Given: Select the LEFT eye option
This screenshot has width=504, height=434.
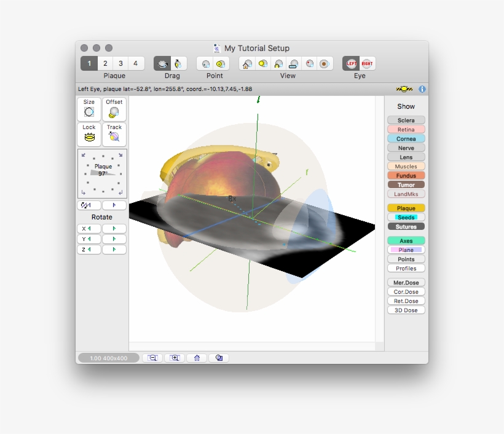Looking at the screenshot, I should point(352,62).
